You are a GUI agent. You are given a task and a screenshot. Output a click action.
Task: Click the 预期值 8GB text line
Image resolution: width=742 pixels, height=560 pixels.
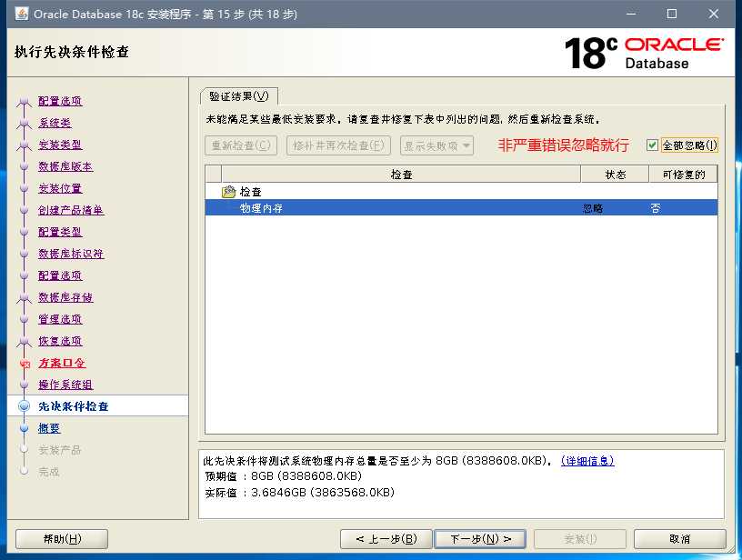[284, 475]
